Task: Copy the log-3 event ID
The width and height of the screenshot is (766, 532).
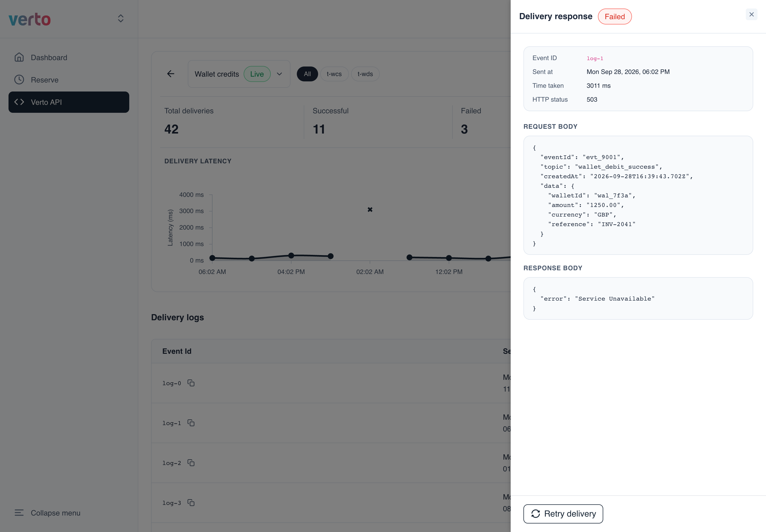Action: tap(191, 503)
